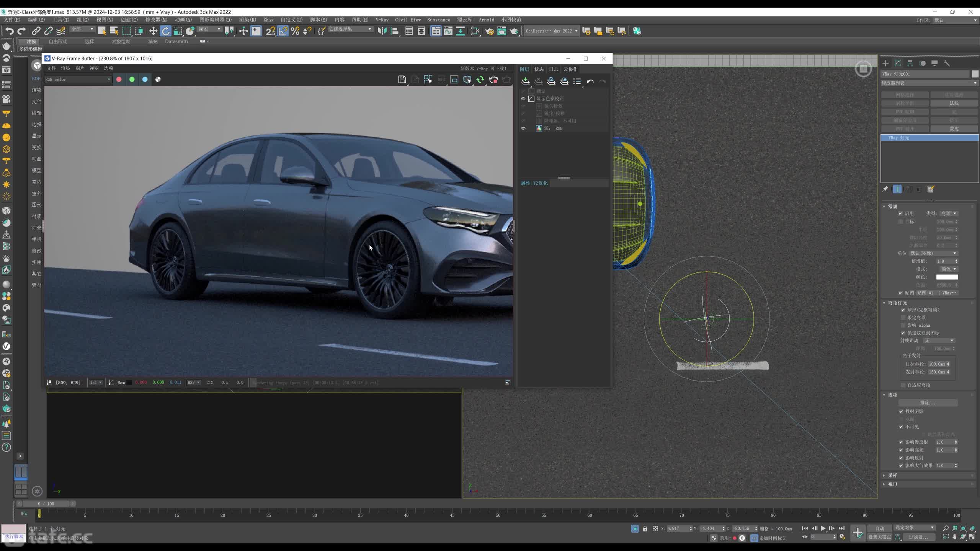The image size is (980, 551).
Task: Open the 模式 颜色 dropdown
Action: (949, 269)
